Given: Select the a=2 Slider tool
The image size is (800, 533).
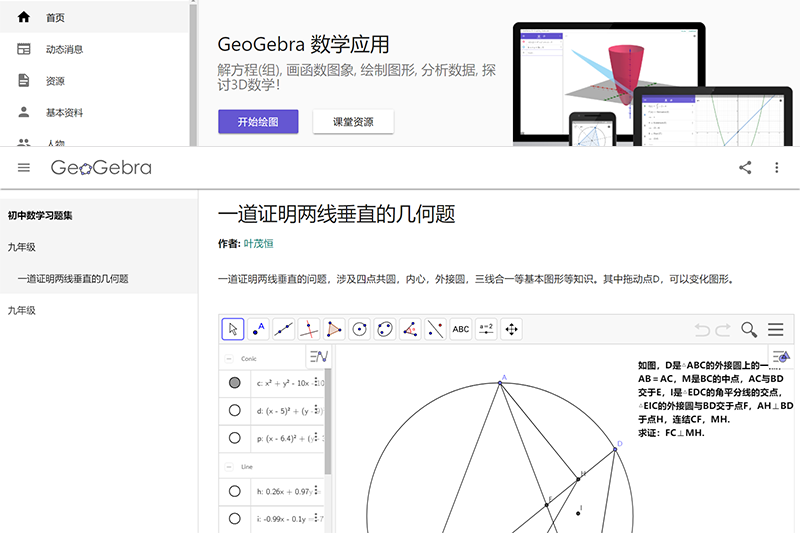Looking at the screenshot, I should pyautogui.click(x=486, y=329).
